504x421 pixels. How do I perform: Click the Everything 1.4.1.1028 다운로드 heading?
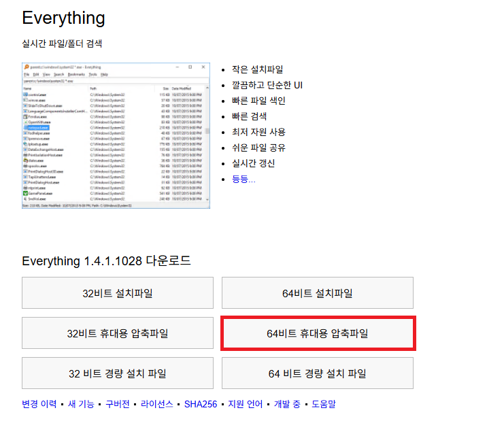tap(106, 260)
